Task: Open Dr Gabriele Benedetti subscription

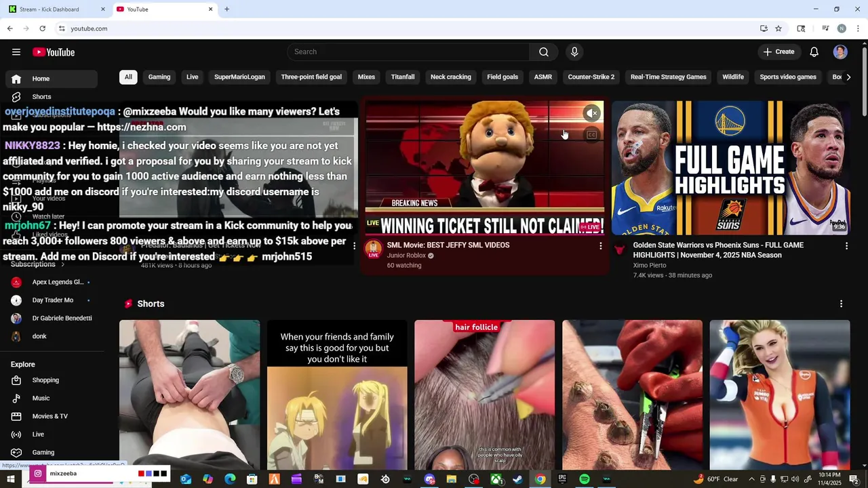Action: [x=52, y=319]
